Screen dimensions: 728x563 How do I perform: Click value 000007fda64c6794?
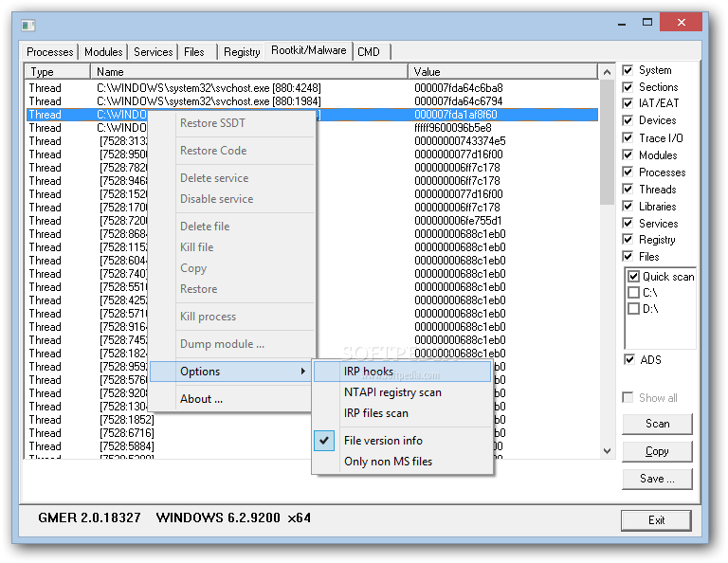coord(459,101)
